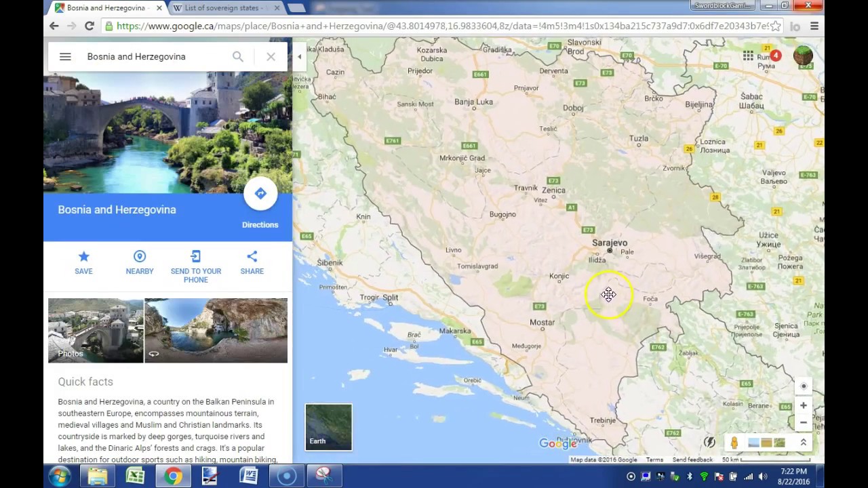Screen dimensions: 868x488
Task: Zoom out the map
Action: 804,422
